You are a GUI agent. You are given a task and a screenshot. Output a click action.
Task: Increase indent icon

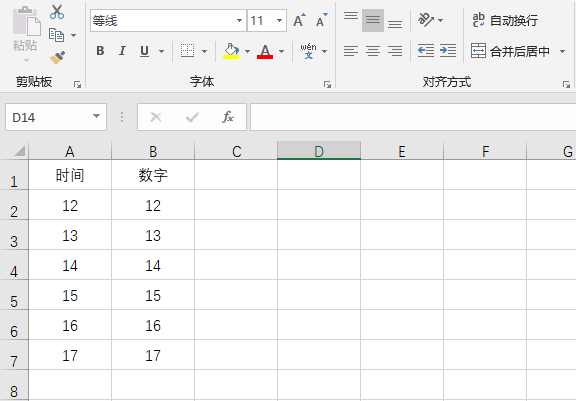tap(448, 51)
